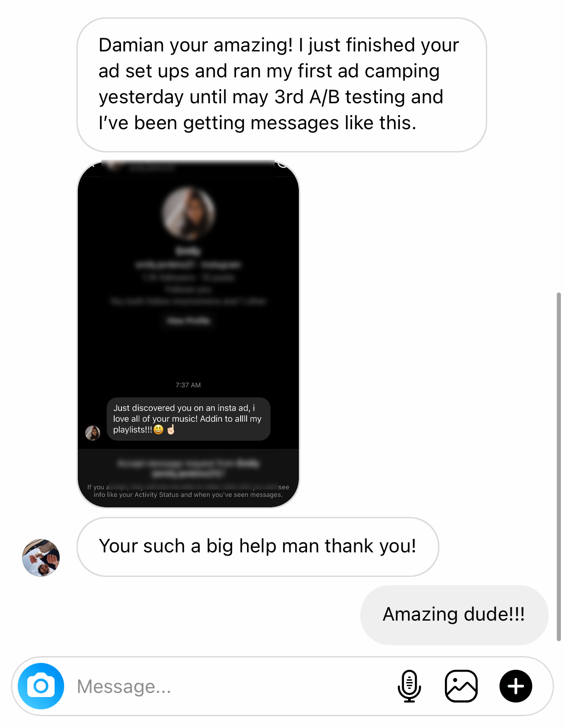Focus the "Message..." text field
Screen dimensions: 565x728
click(x=227, y=686)
